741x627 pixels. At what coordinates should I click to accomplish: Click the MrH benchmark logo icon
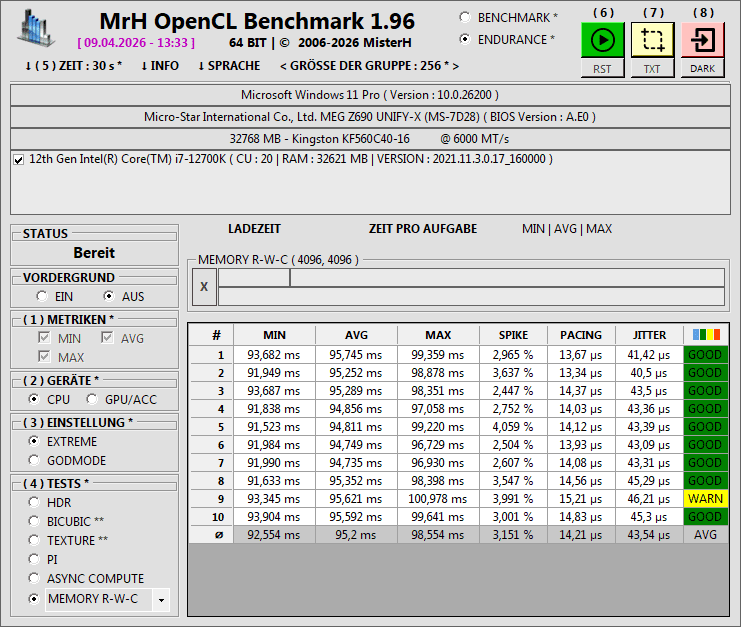[36, 28]
